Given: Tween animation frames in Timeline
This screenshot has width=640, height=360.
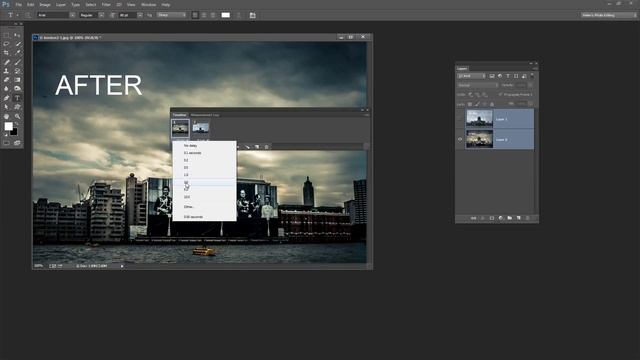Looking at the screenshot, I should [247, 147].
